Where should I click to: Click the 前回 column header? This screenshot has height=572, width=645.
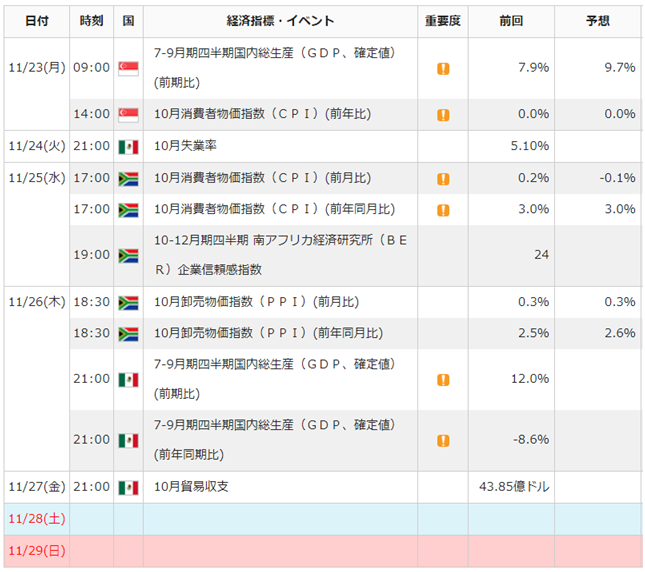pos(511,21)
